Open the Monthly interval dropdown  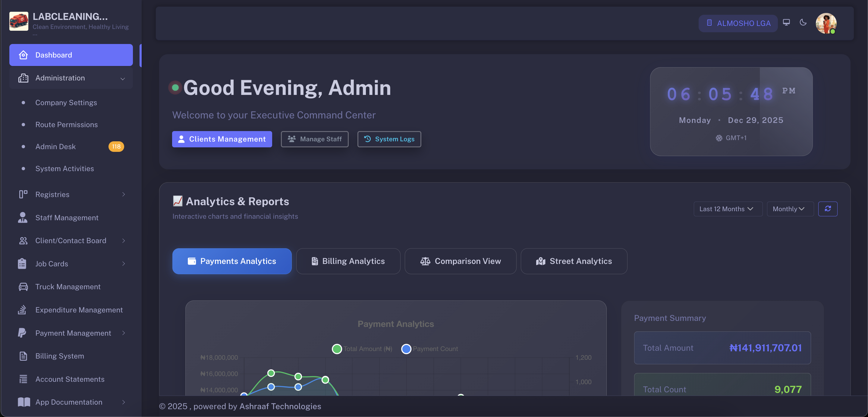790,209
